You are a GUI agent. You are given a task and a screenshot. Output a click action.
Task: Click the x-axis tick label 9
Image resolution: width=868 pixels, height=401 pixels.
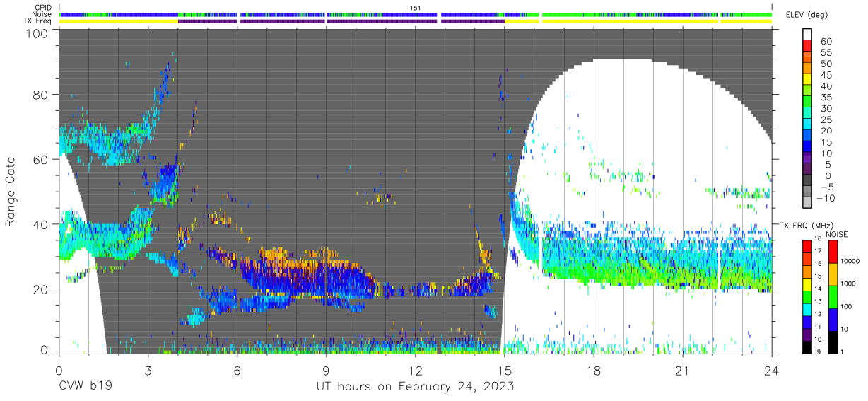point(326,370)
